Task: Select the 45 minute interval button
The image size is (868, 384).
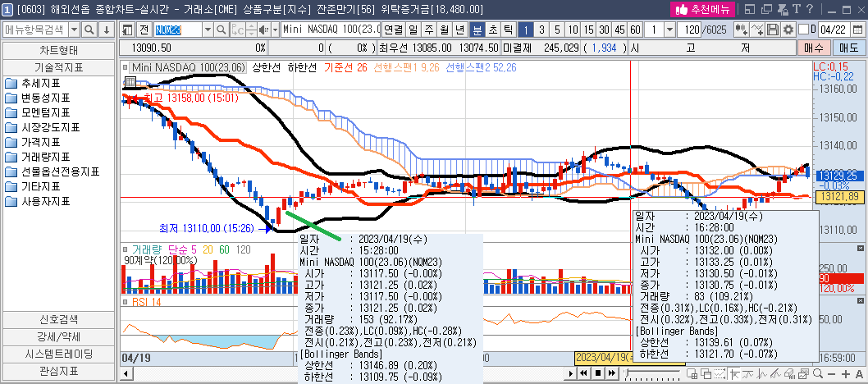Action: pos(619,30)
